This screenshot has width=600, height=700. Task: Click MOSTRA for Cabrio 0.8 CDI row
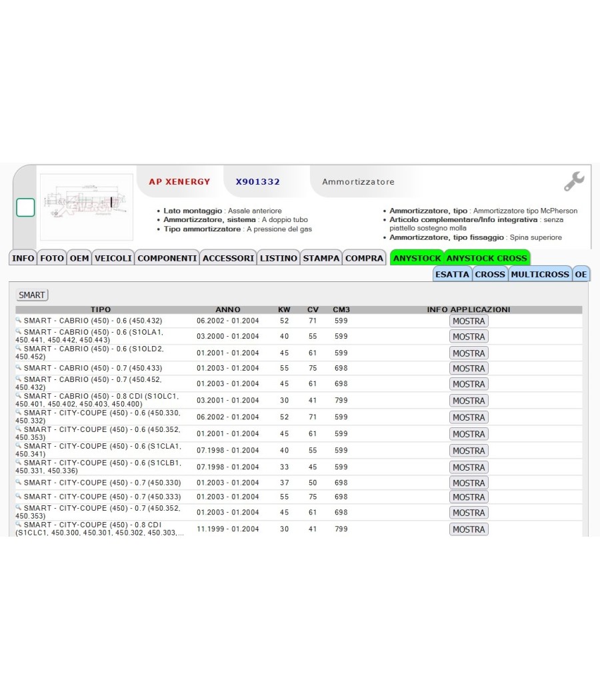coord(469,401)
